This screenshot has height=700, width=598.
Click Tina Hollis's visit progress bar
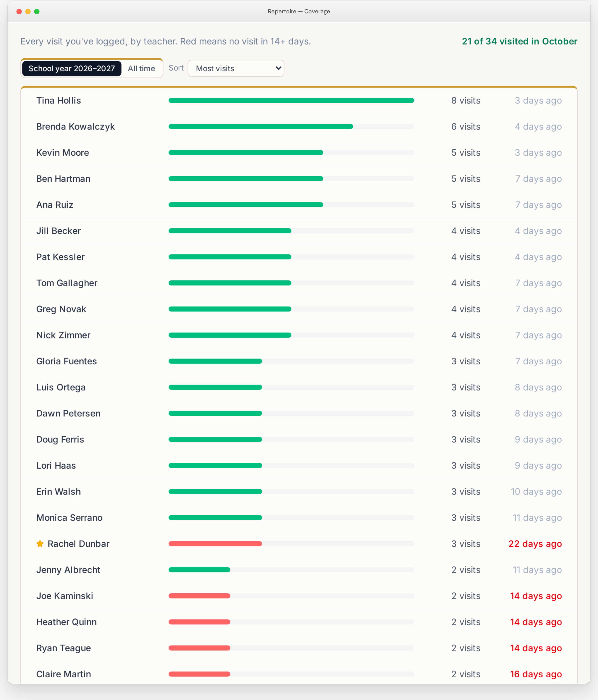pos(291,100)
